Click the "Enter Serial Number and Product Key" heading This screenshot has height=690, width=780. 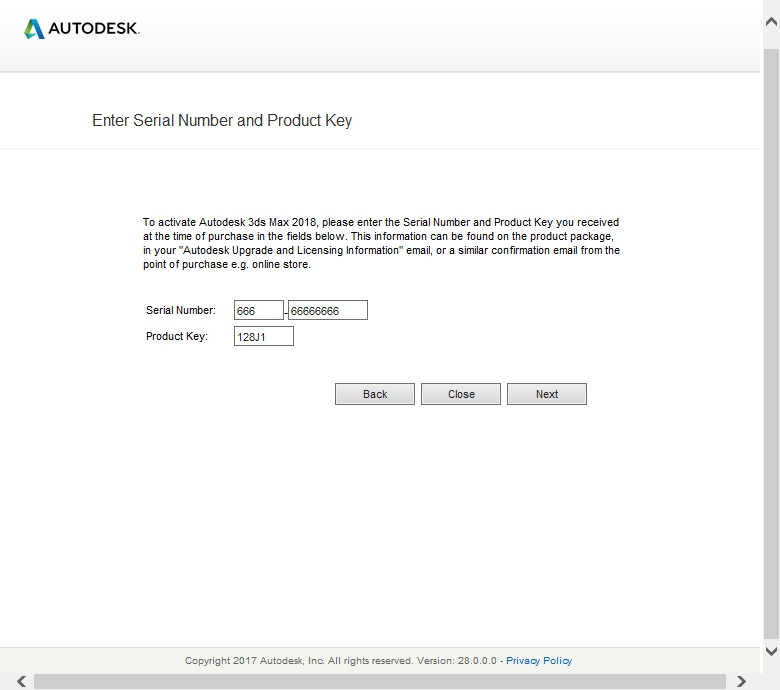222,121
